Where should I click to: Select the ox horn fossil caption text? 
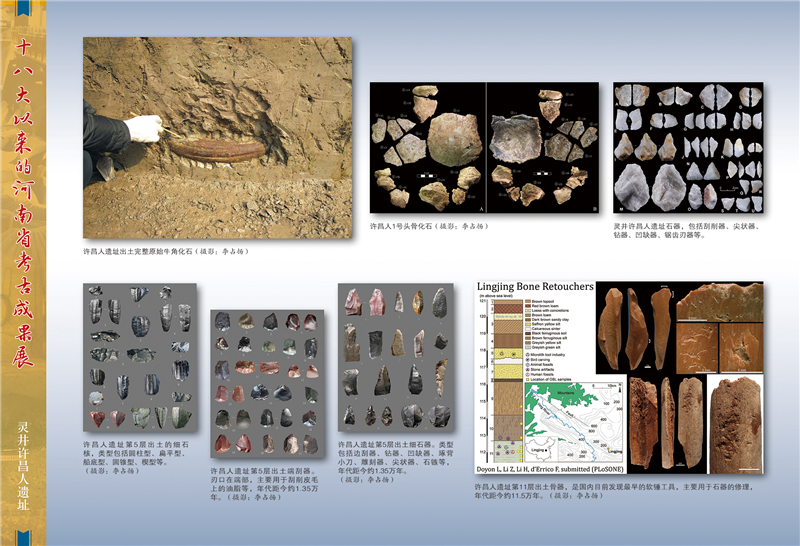point(165,251)
